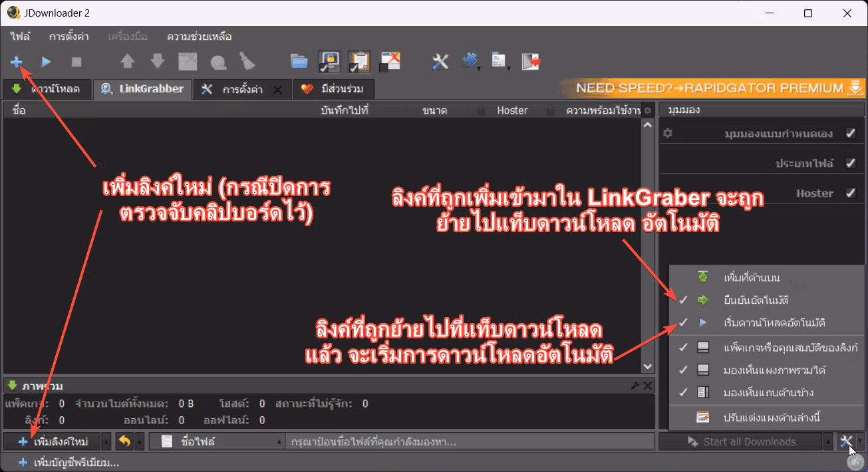Click the bottom-right wrench settings icon

point(846,441)
